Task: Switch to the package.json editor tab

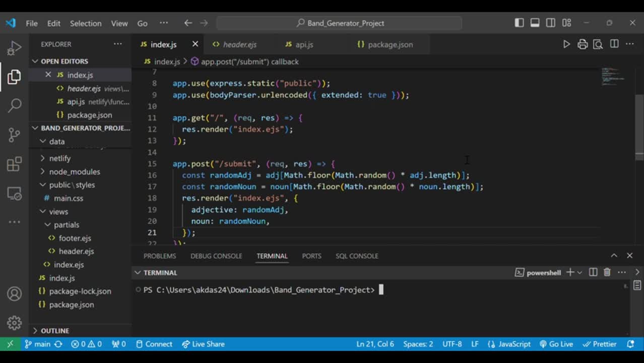Action: click(391, 44)
